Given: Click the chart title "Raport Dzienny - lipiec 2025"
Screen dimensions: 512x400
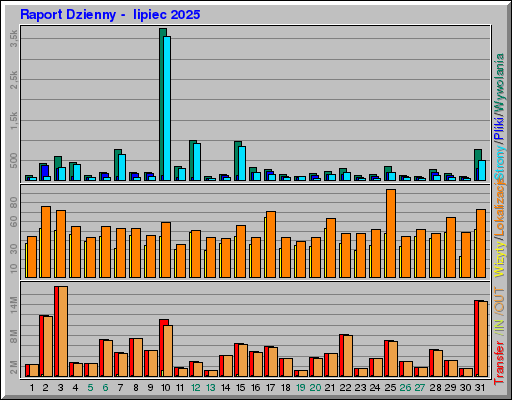Looking at the screenshot, I should pyautogui.click(x=110, y=15).
